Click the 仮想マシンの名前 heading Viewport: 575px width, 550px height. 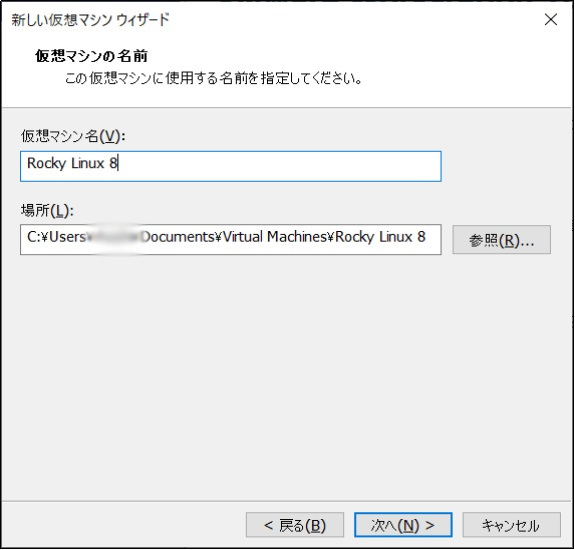coord(91,56)
